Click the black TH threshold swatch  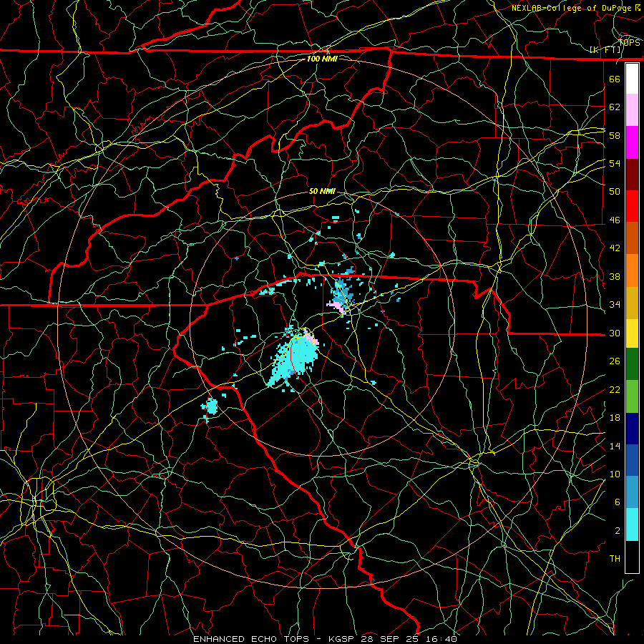click(x=632, y=557)
